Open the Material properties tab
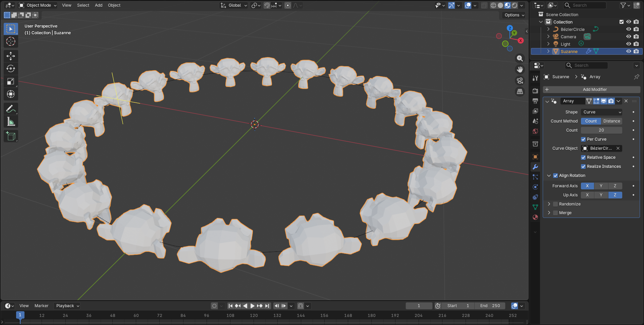 click(535, 217)
